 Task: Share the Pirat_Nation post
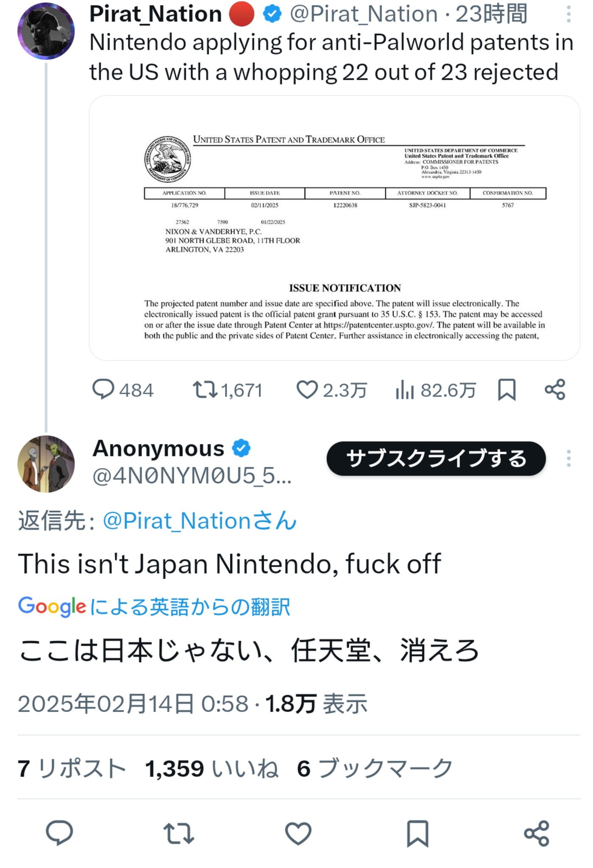[555, 389]
